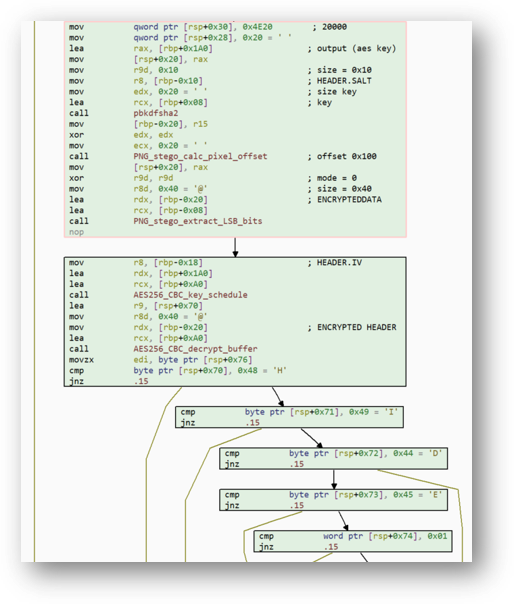Click .15 jump target under 'H' compare

tap(141, 381)
